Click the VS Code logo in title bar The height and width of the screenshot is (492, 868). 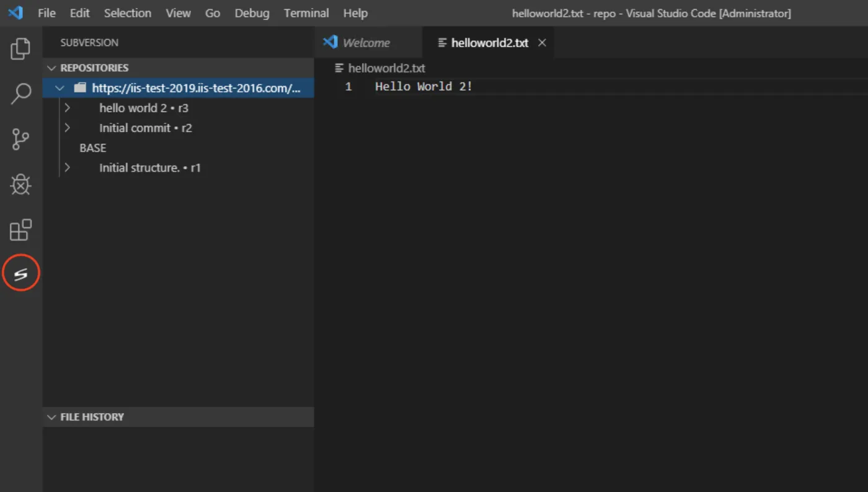click(15, 12)
